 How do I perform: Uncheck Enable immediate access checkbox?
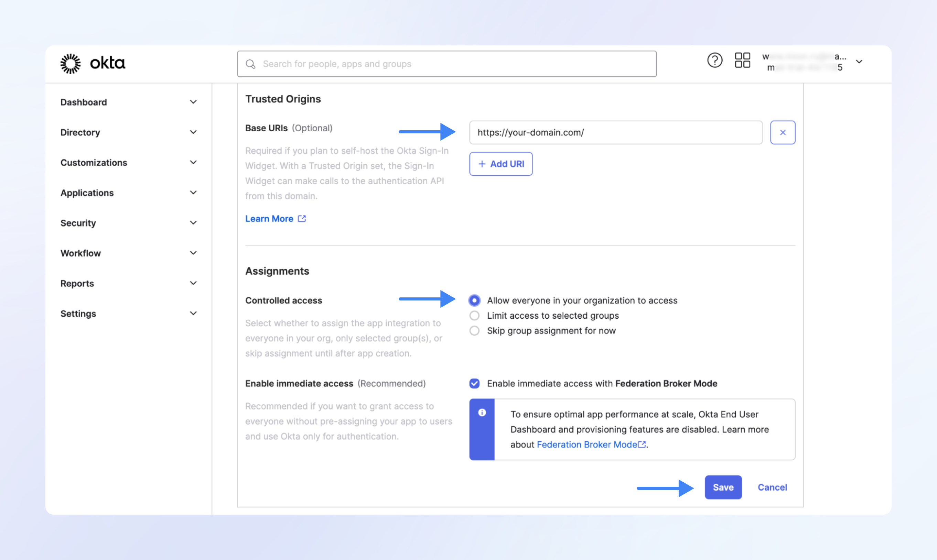click(x=475, y=383)
